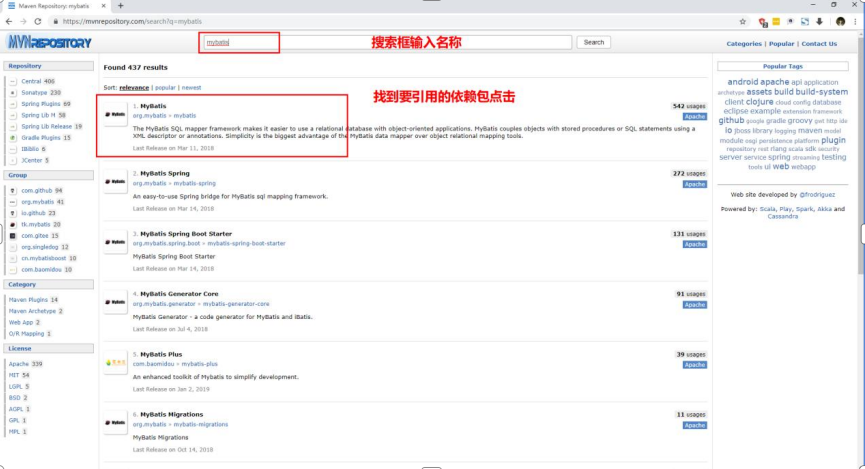
Task: Open the MyBatis Spring result title
Action: (x=164, y=173)
